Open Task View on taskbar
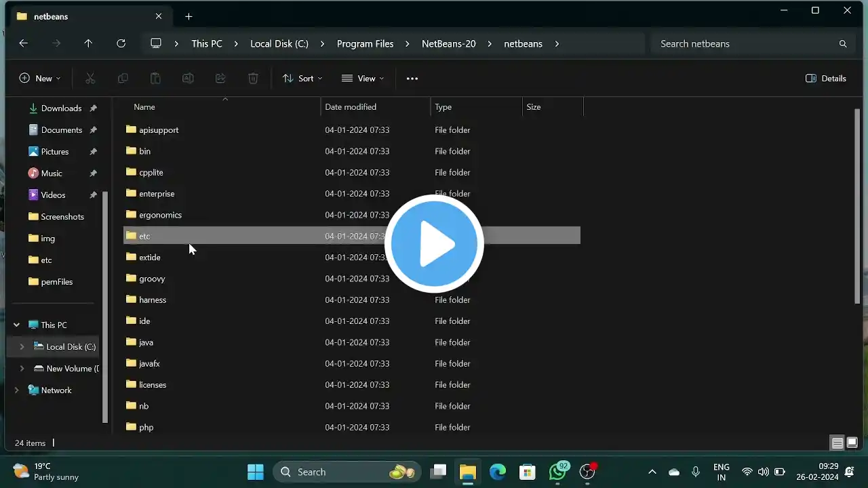This screenshot has width=868, height=488. pyautogui.click(x=439, y=472)
